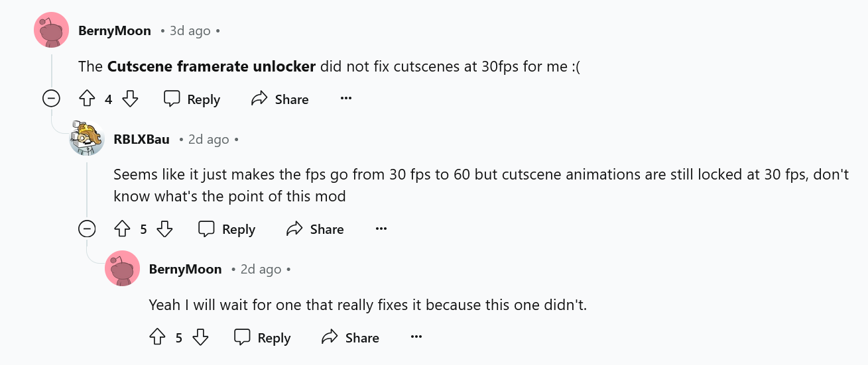The height and width of the screenshot is (365, 868).
Task: Open more options on BernyMoon's last reply
Action: [x=416, y=337]
